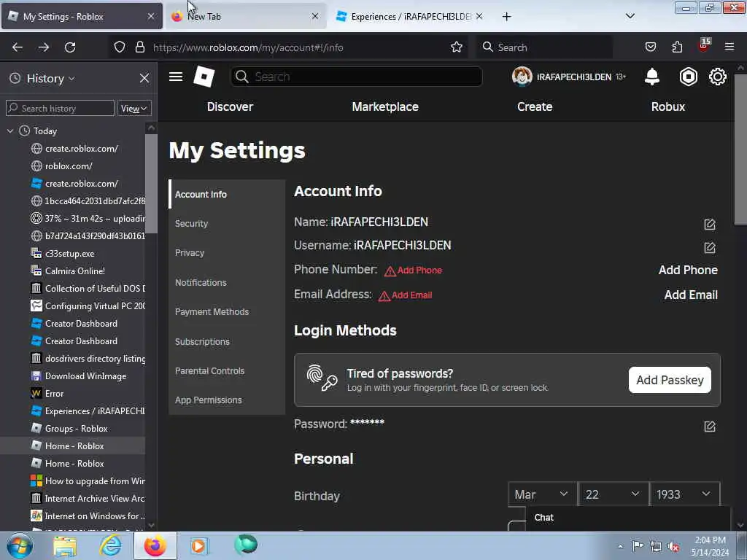Image resolution: width=747 pixels, height=560 pixels.
Task: Open the history View dropdown
Action: click(x=134, y=108)
